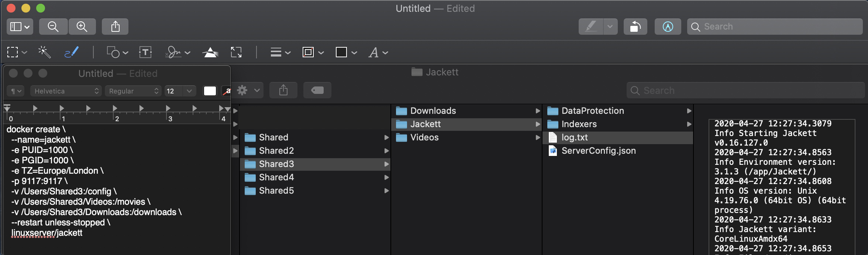Click the white text color swatch
The height and width of the screenshot is (255, 868).
point(210,91)
